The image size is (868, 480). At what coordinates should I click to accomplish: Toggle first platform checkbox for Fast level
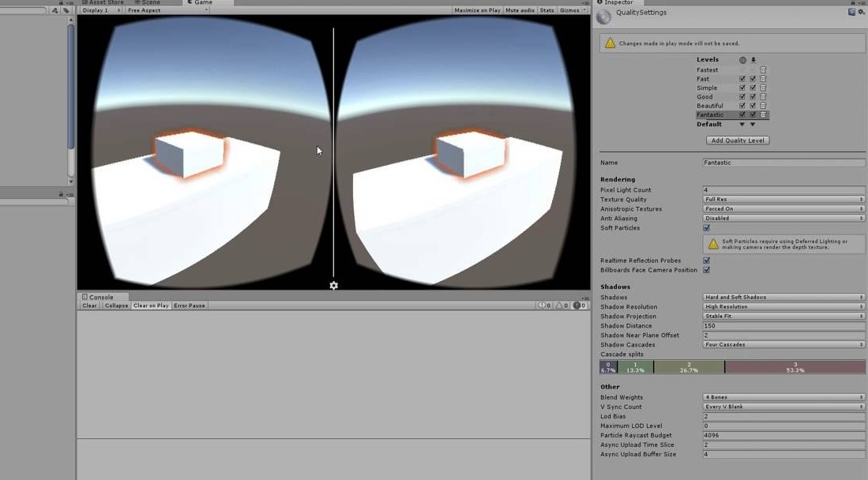click(x=742, y=79)
